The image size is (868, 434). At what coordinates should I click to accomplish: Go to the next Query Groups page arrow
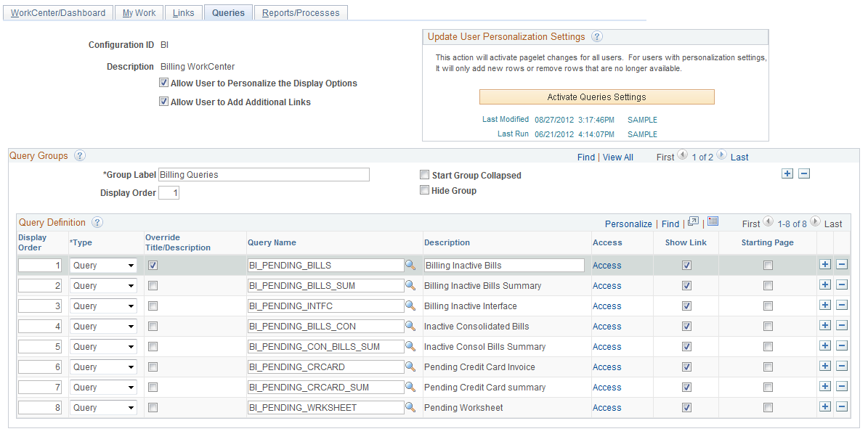[720, 155]
